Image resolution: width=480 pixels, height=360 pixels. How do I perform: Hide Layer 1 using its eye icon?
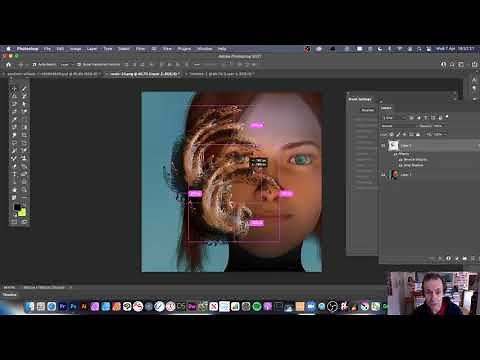(x=383, y=174)
